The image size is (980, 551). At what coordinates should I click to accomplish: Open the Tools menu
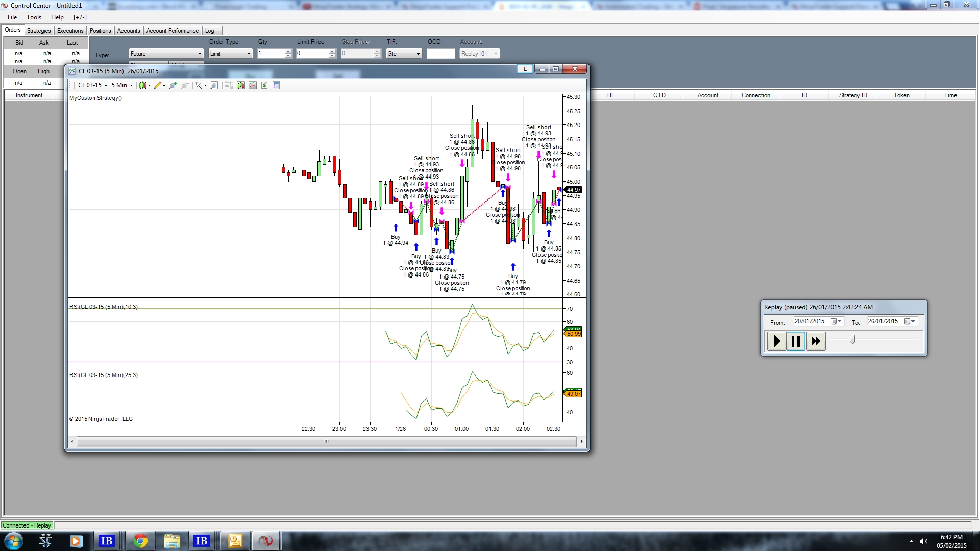34,17
